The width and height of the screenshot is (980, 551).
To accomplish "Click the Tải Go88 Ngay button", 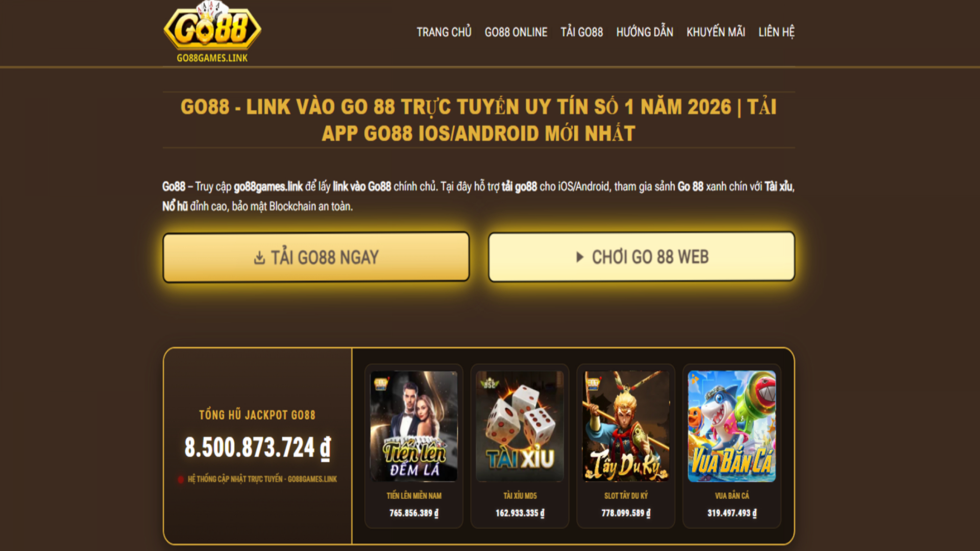I will pyautogui.click(x=316, y=257).
